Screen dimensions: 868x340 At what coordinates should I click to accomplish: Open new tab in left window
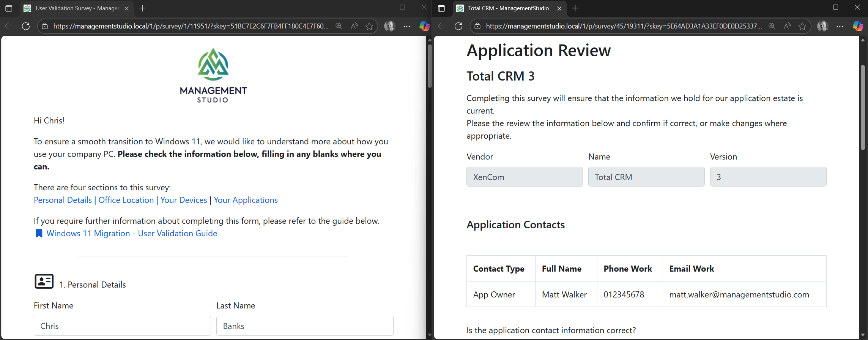point(143,8)
